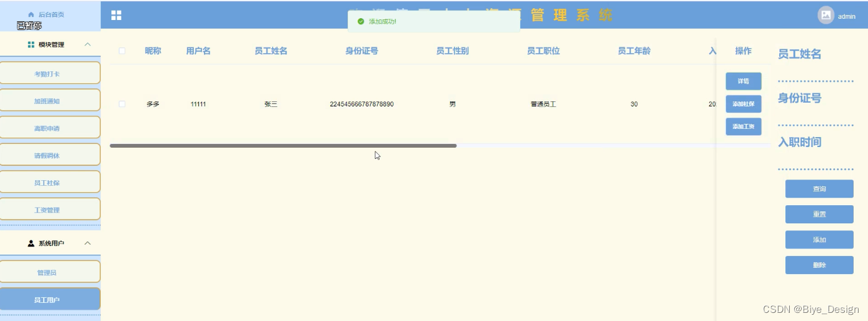The height and width of the screenshot is (321, 868).
Task: Tick the checkbox for row 多多
Action: [x=122, y=104]
